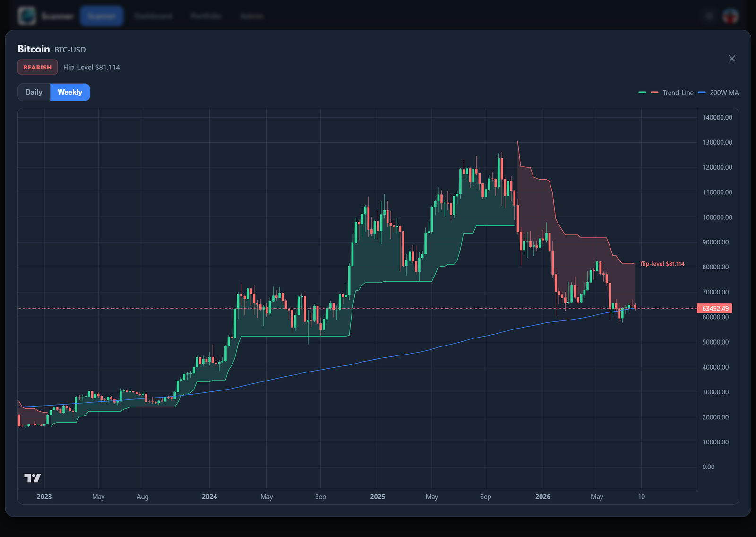The height and width of the screenshot is (537, 756).
Task: Click the Flip-Level $81.114 header text
Action: [x=91, y=67]
